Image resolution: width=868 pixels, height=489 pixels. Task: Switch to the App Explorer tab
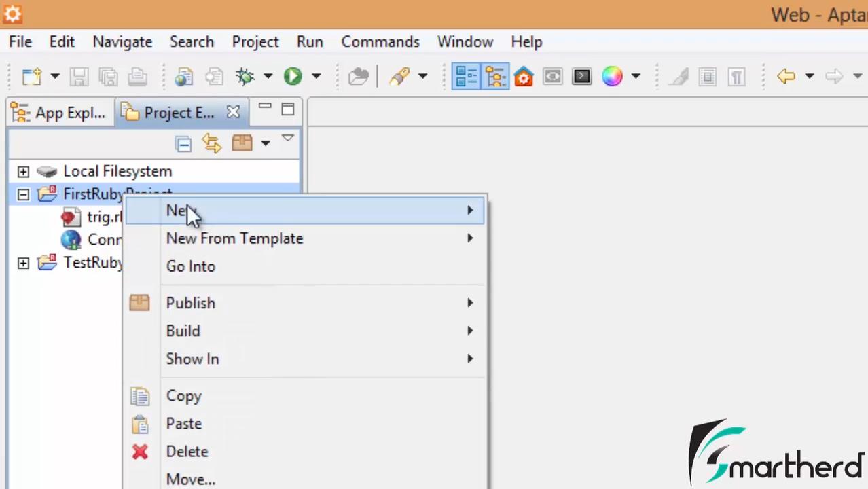point(60,113)
